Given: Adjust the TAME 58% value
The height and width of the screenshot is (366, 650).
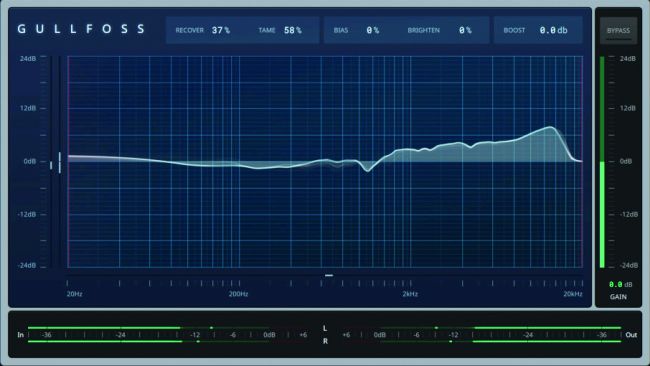Looking at the screenshot, I should (x=293, y=30).
